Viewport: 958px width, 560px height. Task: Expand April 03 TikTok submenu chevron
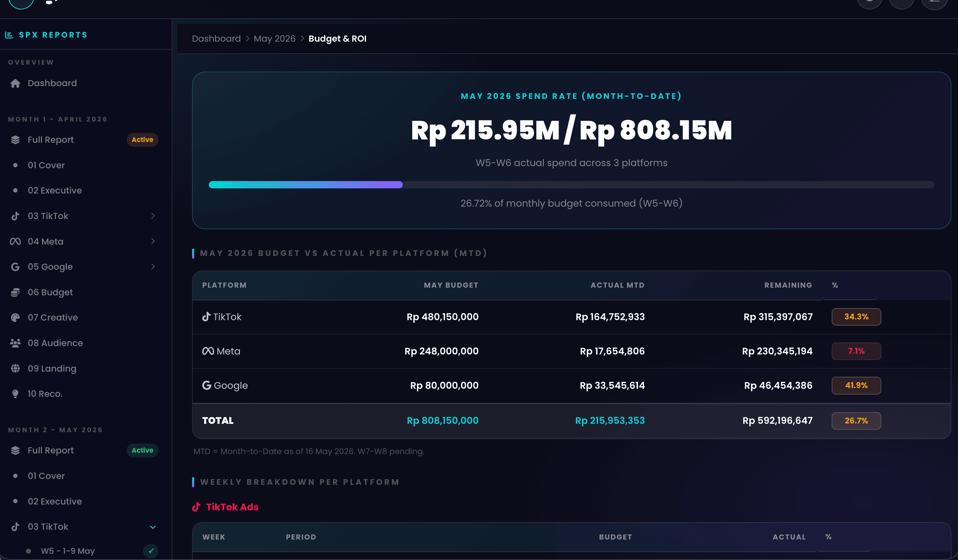coord(153,216)
